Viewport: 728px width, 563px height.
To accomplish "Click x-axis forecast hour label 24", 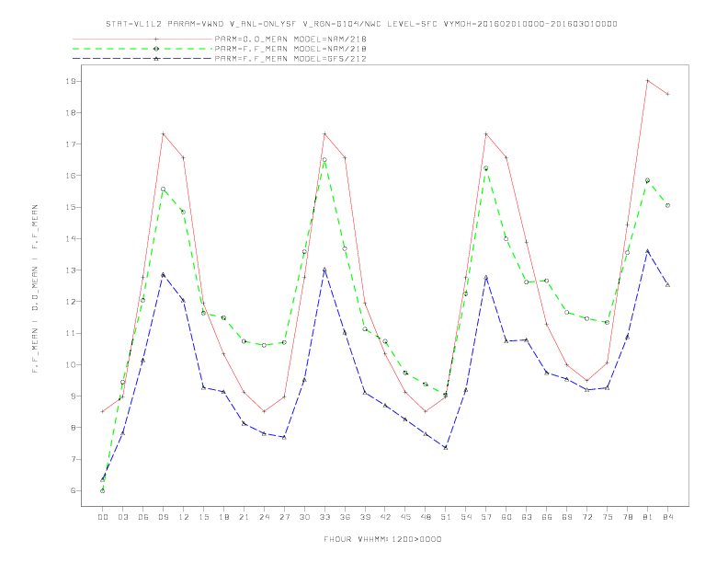I will click(264, 517).
